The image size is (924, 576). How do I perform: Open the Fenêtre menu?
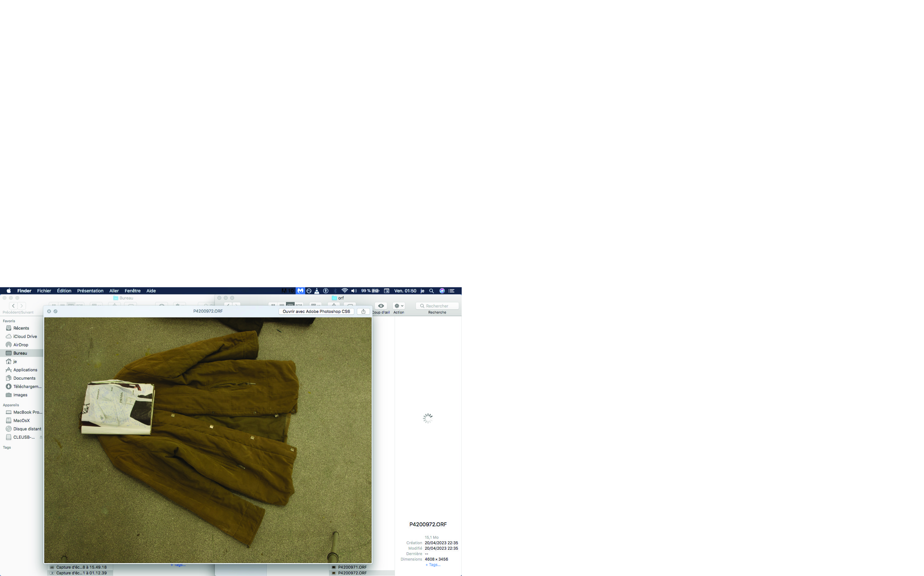pos(132,291)
